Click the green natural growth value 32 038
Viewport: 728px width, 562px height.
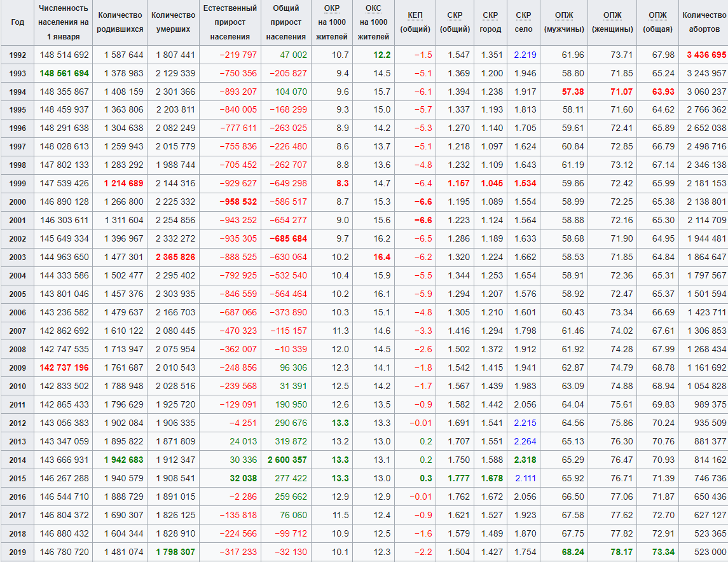244,479
